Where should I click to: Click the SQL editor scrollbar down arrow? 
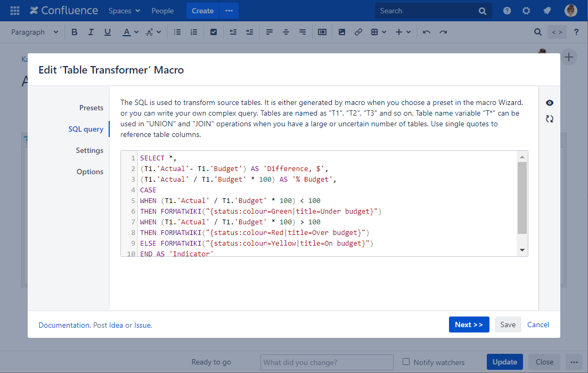pyautogui.click(x=522, y=250)
